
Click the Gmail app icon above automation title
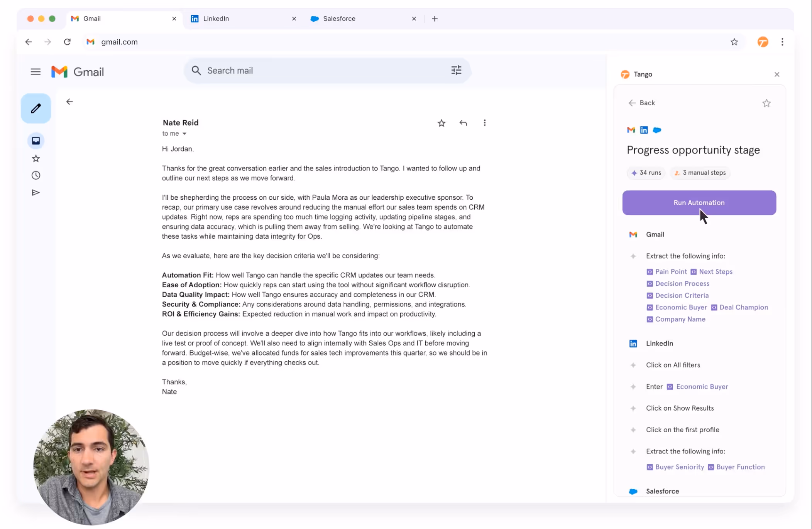point(631,130)
